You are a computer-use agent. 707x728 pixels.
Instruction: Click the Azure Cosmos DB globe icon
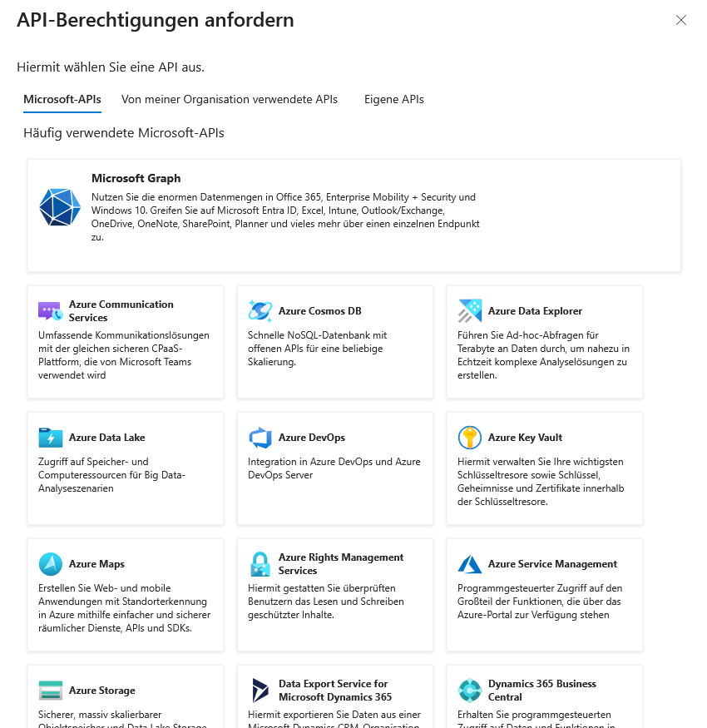tap(260, 310)
